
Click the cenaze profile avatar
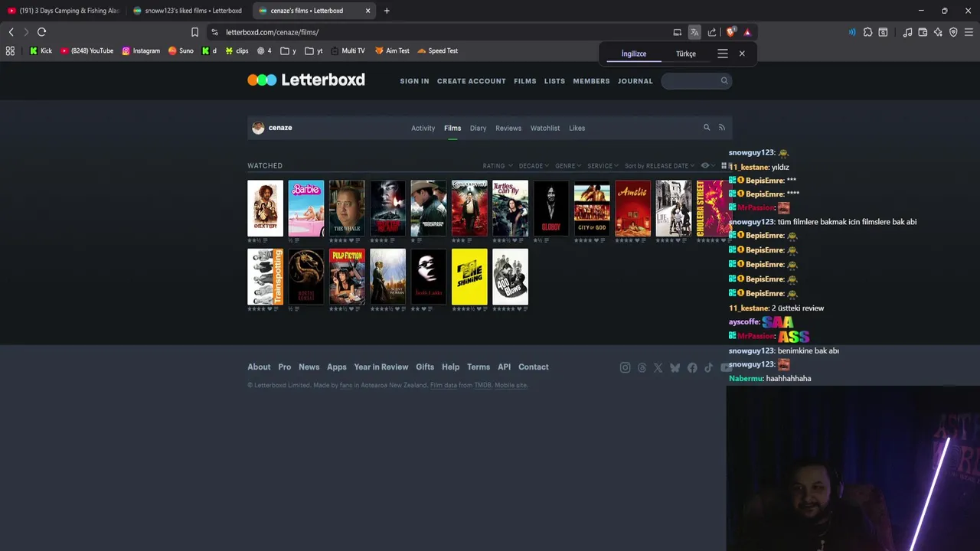tap(258, 128)
